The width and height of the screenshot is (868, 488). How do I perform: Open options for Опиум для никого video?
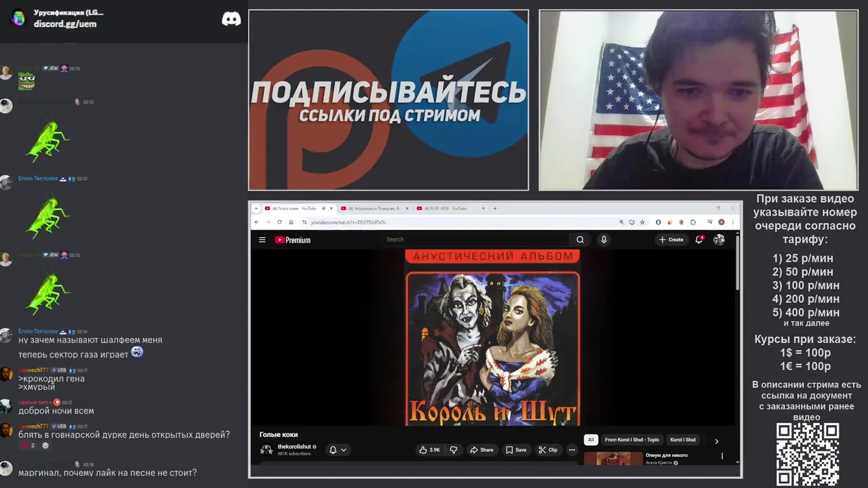722,456
